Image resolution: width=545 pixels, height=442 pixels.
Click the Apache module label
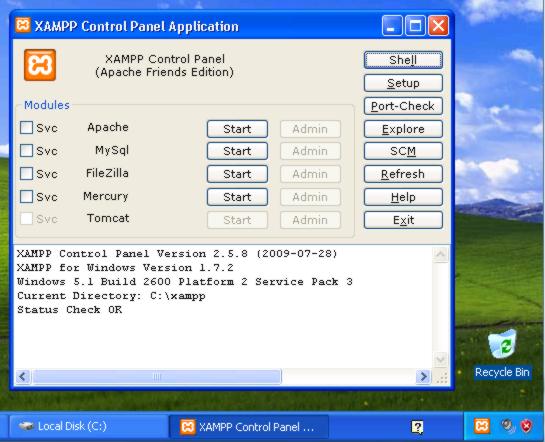tap(108, 127)
